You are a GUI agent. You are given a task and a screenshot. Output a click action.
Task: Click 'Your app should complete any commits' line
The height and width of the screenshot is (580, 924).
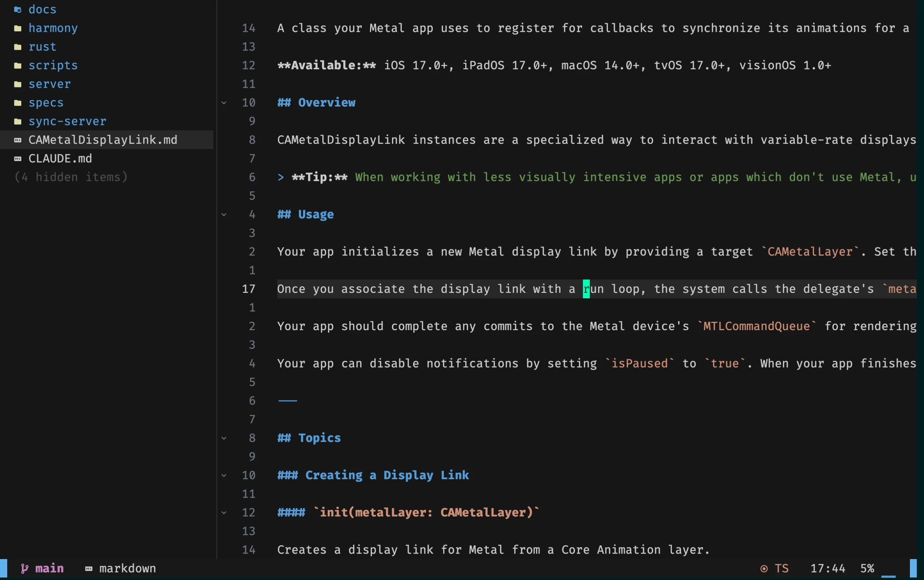[x=597, y=326]
